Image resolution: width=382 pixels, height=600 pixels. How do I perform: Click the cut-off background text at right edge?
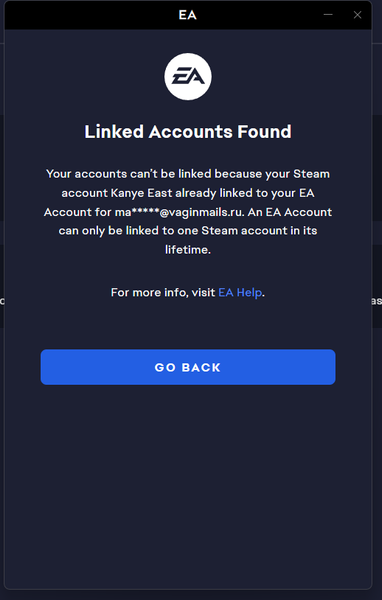377,301
